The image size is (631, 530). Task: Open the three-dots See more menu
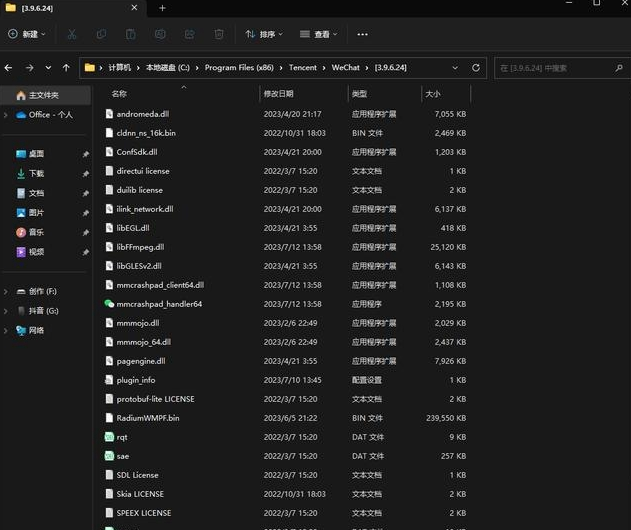362,34
